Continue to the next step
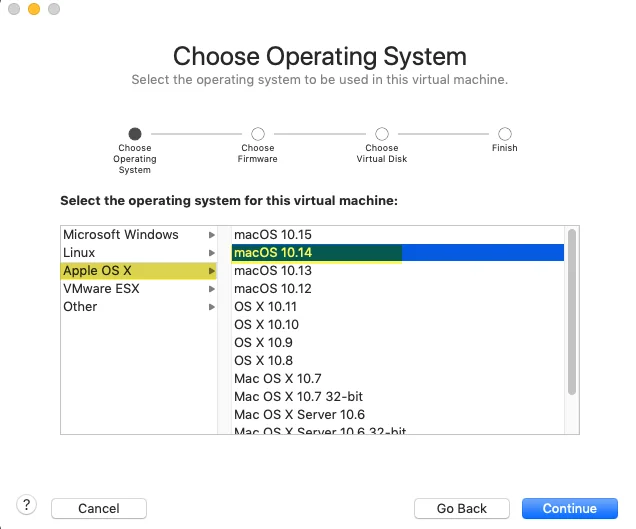This screenshot has height=529, width=636. pos(569,508)
